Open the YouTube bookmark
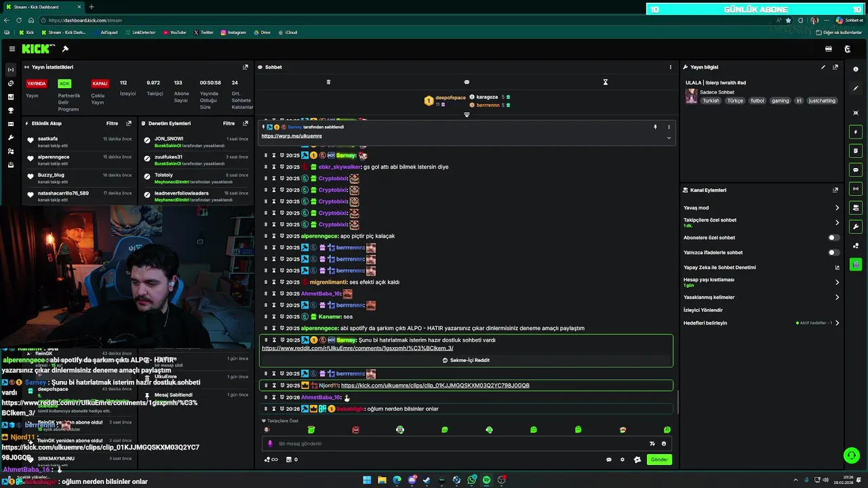This screenshot has width=868, height=488. (174, 33)
